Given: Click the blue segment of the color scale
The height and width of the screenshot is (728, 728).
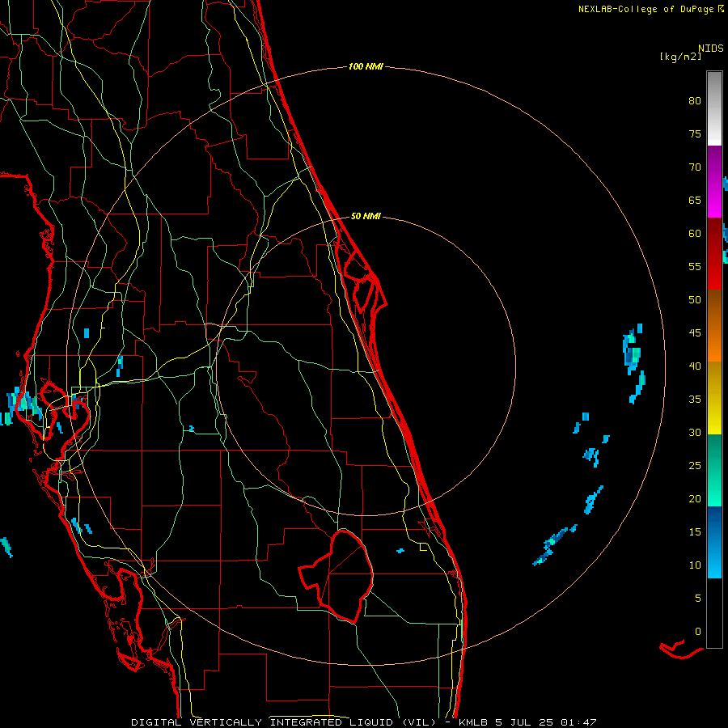Looking at the screenshot, I should pos(714,542).
